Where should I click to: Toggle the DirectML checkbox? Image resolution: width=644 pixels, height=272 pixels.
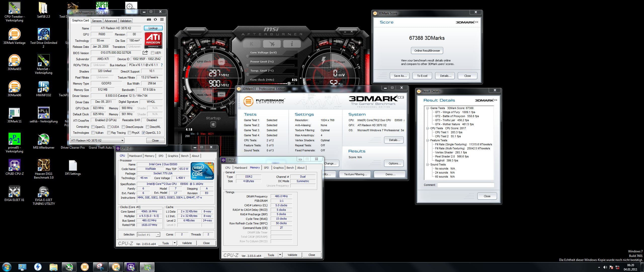[x=148, y=127]
